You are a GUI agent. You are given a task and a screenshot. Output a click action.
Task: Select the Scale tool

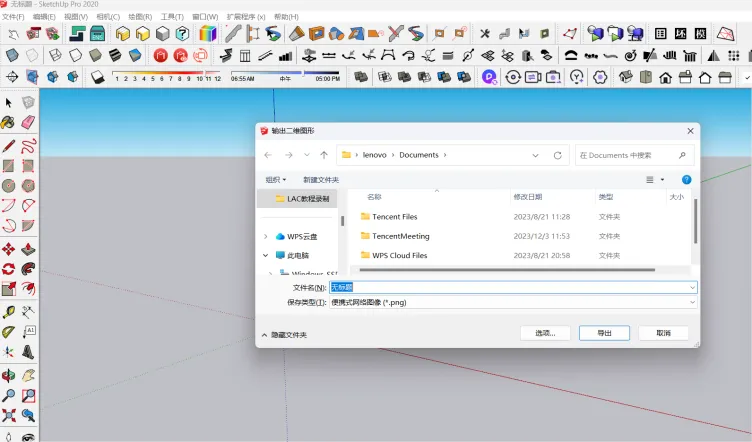point(9,289)
